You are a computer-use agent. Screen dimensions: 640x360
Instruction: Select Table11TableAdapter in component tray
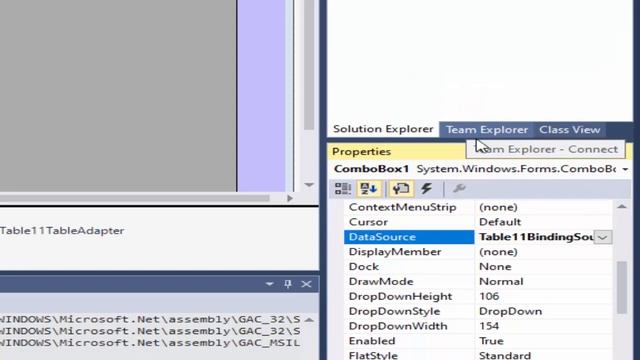tap(62, 231)
